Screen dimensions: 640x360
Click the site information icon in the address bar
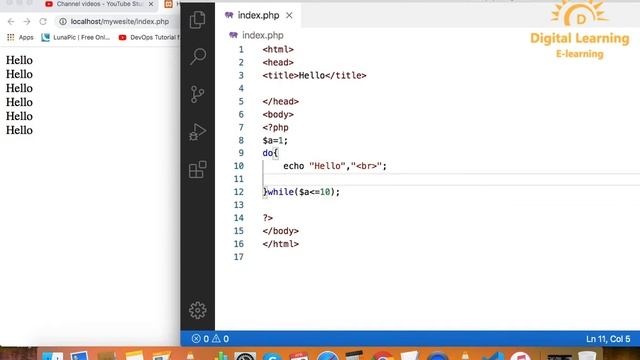(x=63, y=22)
